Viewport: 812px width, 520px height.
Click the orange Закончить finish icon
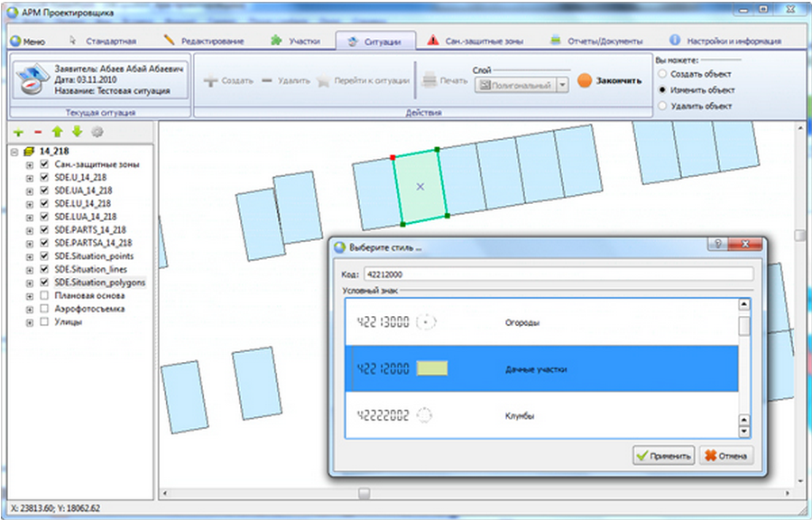point(584,80)
